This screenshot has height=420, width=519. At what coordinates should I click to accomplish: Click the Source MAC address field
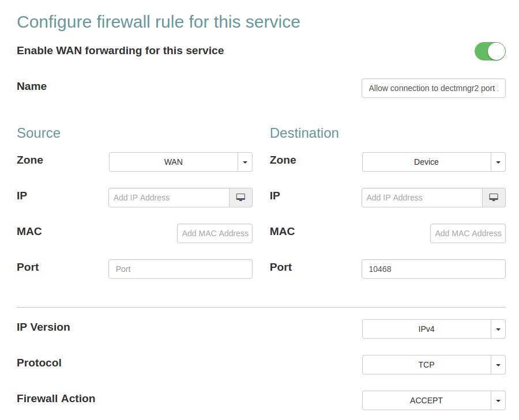pyautogui.click(x=215, y=233)
